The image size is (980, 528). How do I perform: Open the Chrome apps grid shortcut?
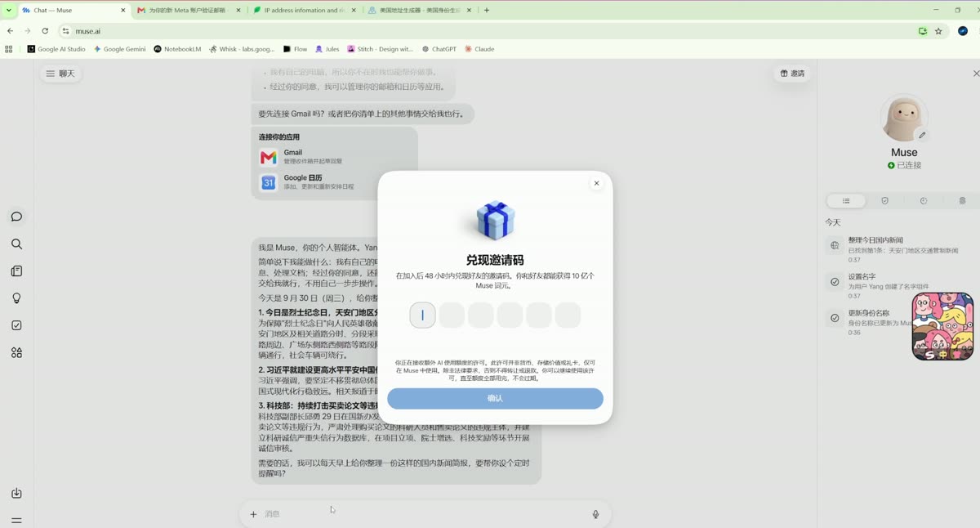click(x=9, y=49)
